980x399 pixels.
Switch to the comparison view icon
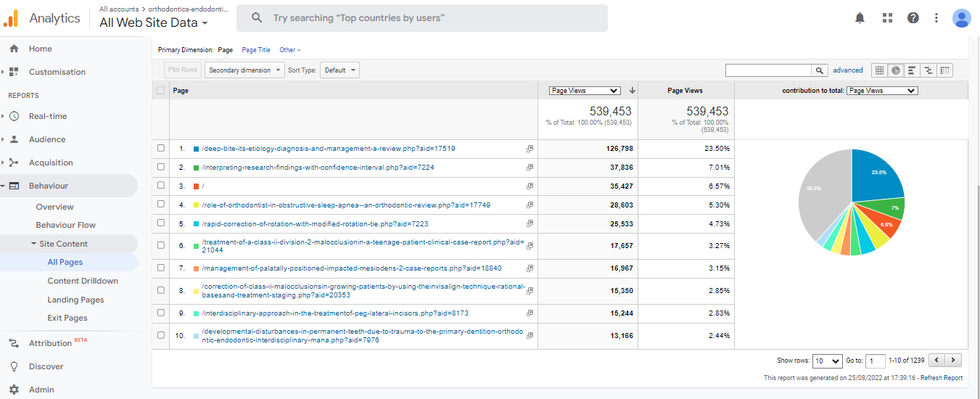(x=928, y=70)
